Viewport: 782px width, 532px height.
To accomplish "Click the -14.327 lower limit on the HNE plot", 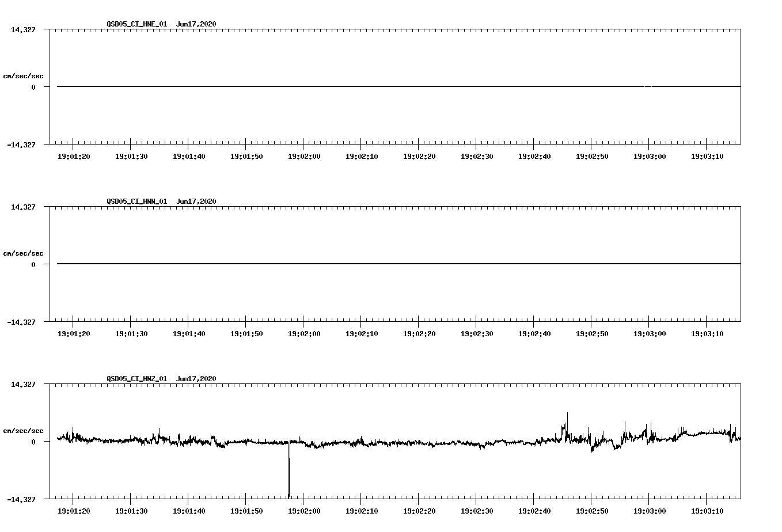I will [21, 145].
